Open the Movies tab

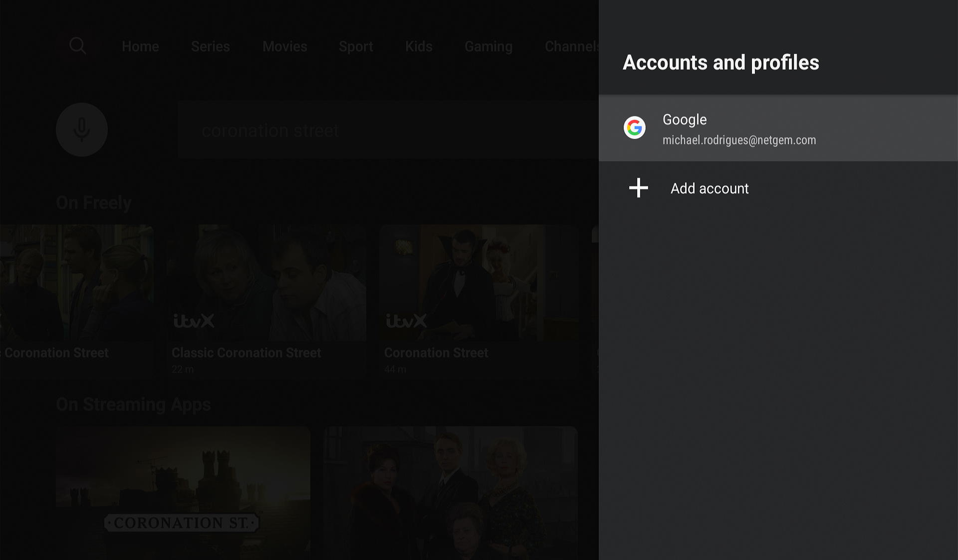[x=285, y=46]
